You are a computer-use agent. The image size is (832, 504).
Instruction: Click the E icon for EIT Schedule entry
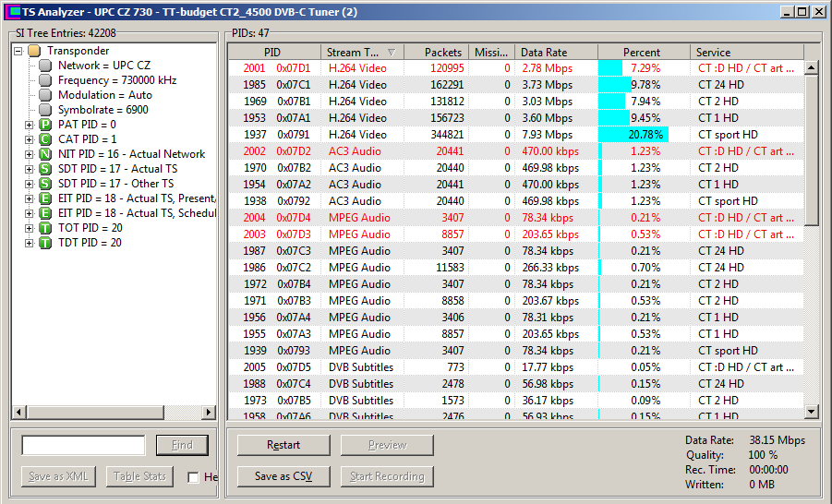coord(45,213)
